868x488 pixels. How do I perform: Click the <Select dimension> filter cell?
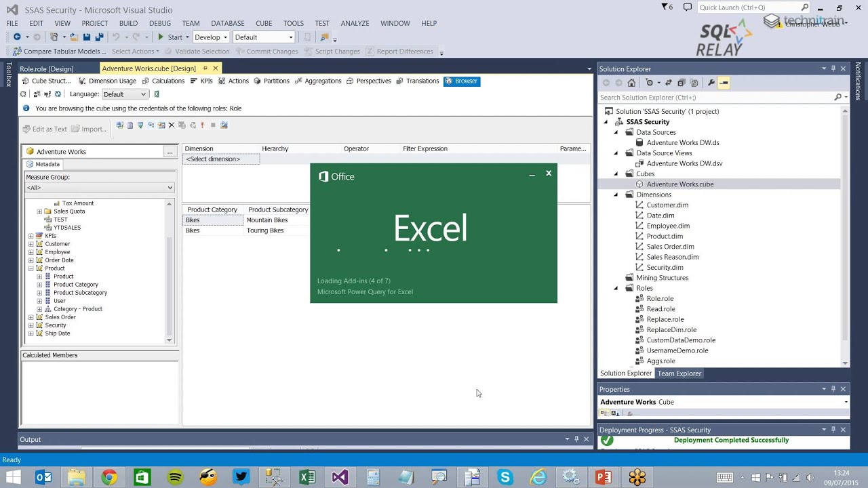coord(220,159)
